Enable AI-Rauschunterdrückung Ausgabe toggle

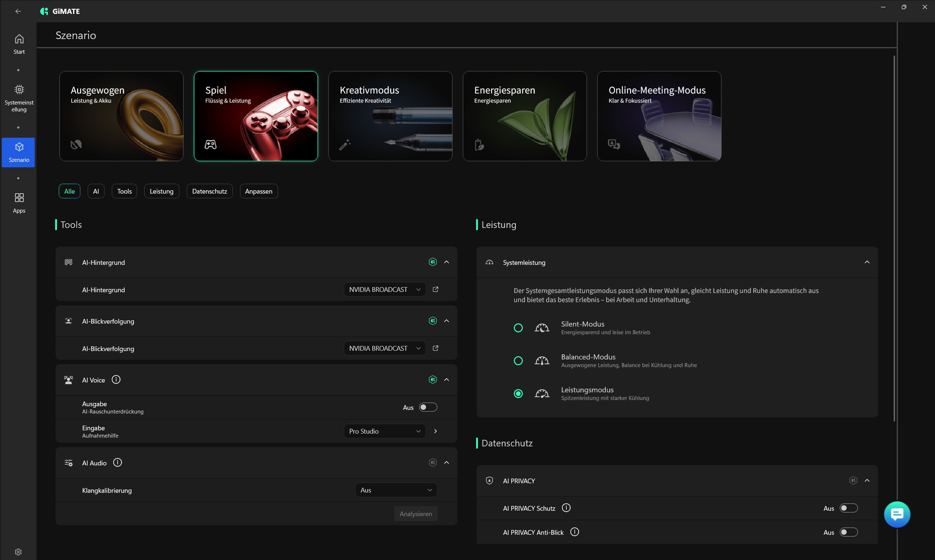(428, 407)
